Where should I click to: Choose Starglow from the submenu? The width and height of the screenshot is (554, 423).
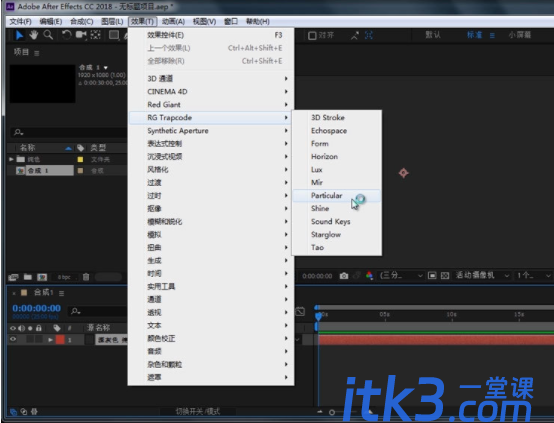(x=336, y=235)
